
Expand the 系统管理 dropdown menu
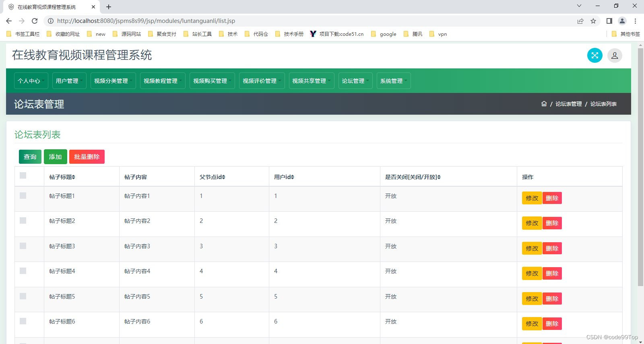coord(394,81)
